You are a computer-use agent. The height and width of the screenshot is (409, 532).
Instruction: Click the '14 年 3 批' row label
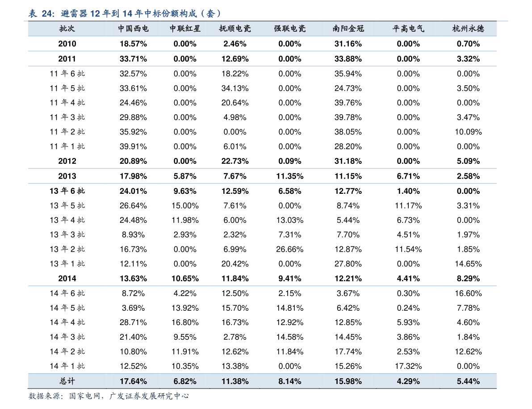tap(67, 337)
